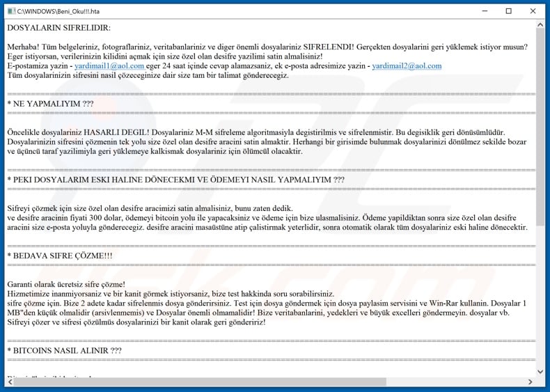Click the line "Garanti olarak ücretsiz sifre çözme!"
The image size is (550, 392).
(66, 284)
